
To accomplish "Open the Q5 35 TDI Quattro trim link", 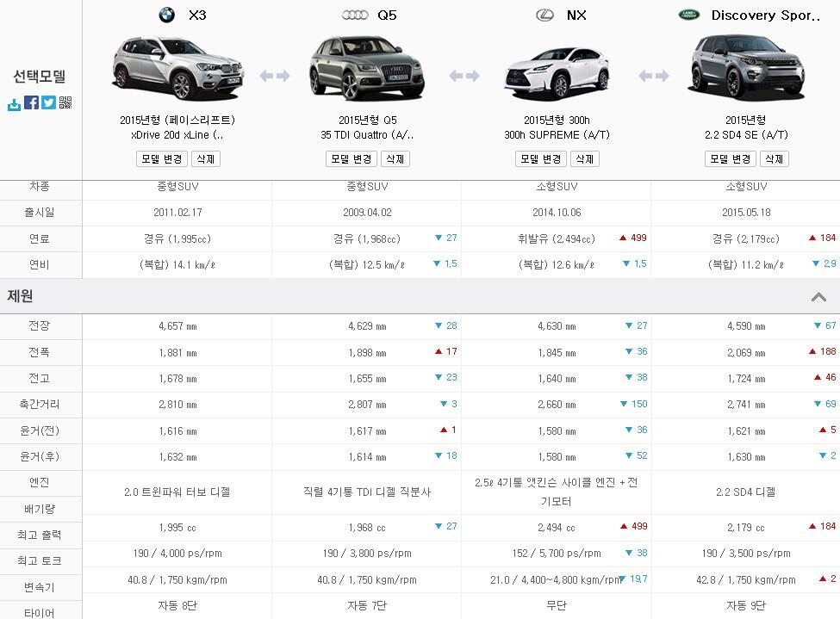I will [x=366, y=135].
